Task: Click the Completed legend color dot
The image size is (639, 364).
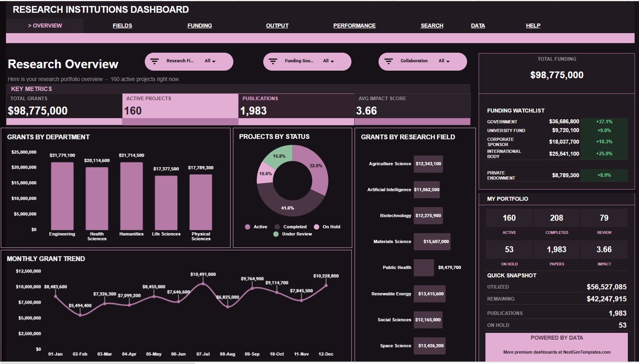Action: [277, 227]
